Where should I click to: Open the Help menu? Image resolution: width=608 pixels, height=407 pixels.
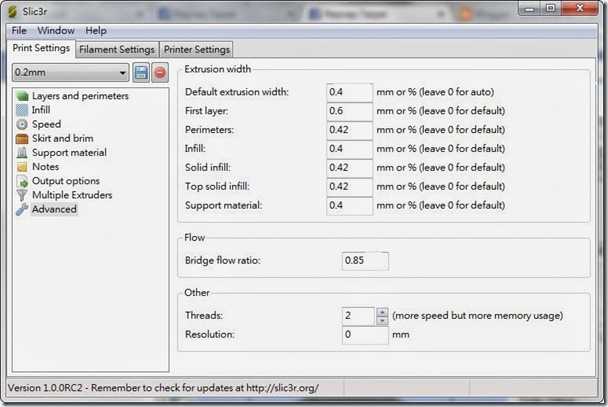click(96, 31)
